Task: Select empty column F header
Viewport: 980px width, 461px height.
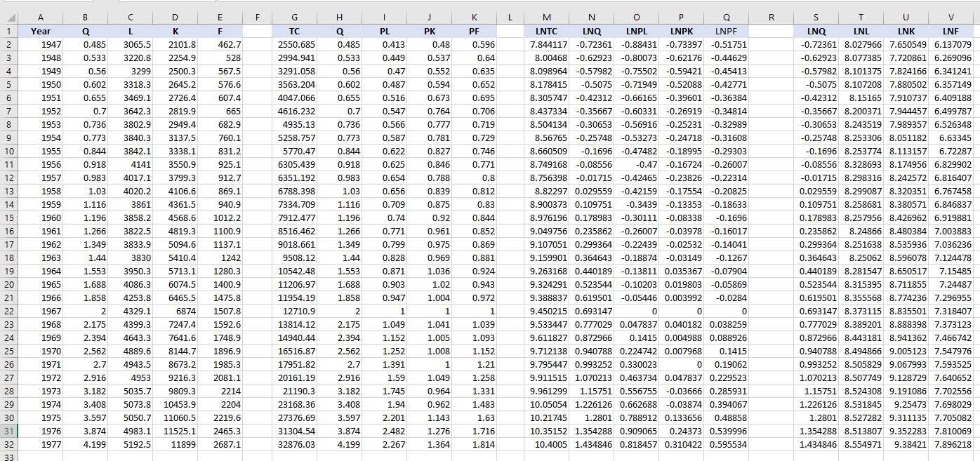Action: click(258, 17)
